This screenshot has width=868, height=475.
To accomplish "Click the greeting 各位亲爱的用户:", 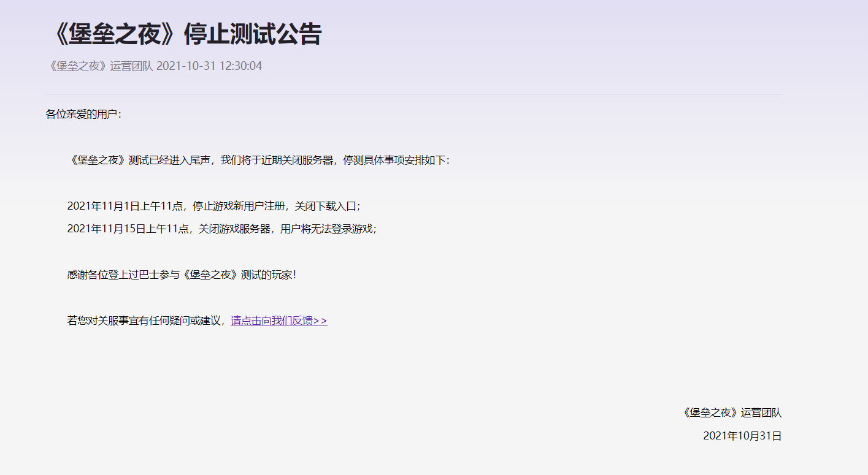I will point(83,114).
